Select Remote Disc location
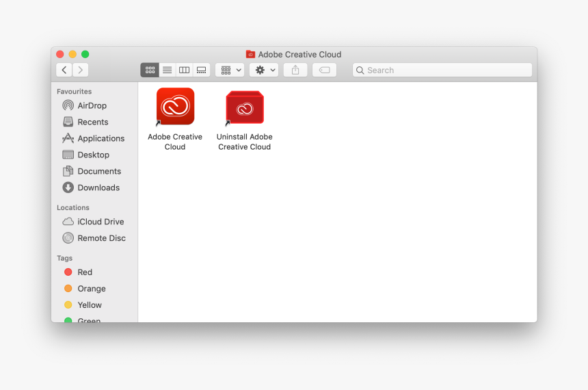 click(101, 238)
